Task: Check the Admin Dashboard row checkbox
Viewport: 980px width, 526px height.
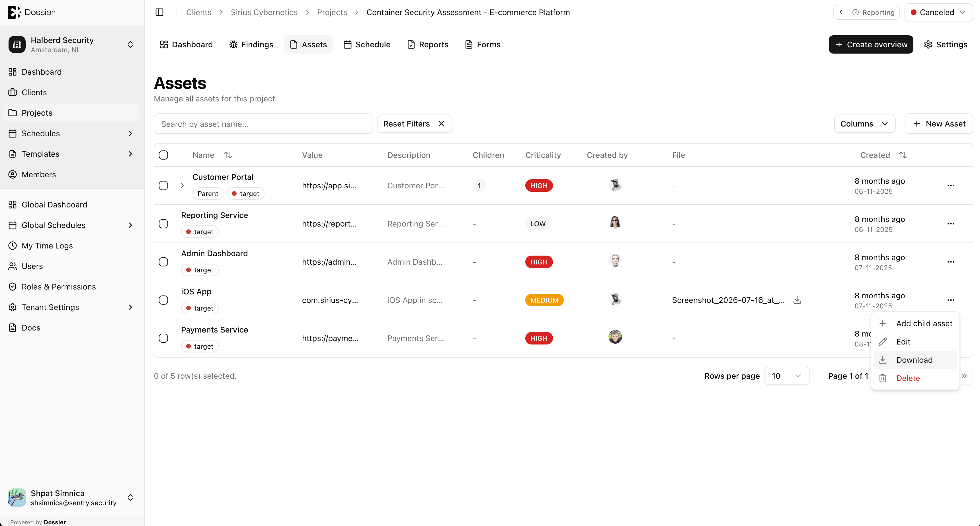Action: (163, 262)
